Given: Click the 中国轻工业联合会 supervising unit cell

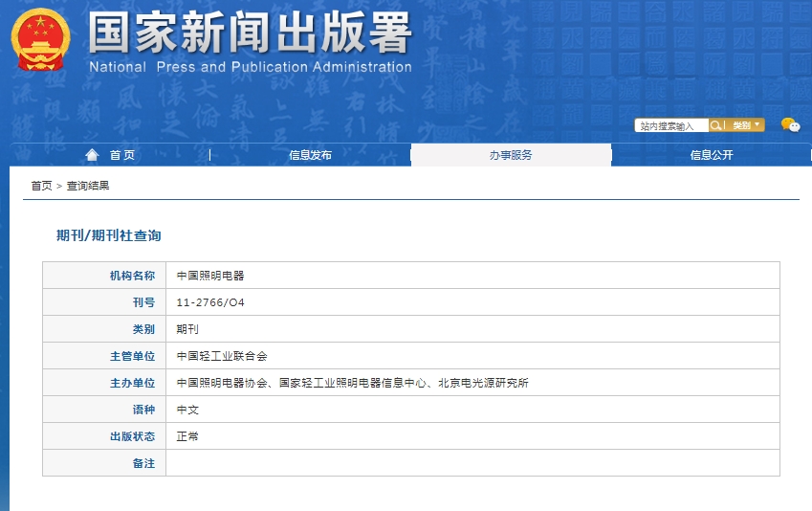Looking at the screenshot, I should pyautogui.click(x=222, y=356).
